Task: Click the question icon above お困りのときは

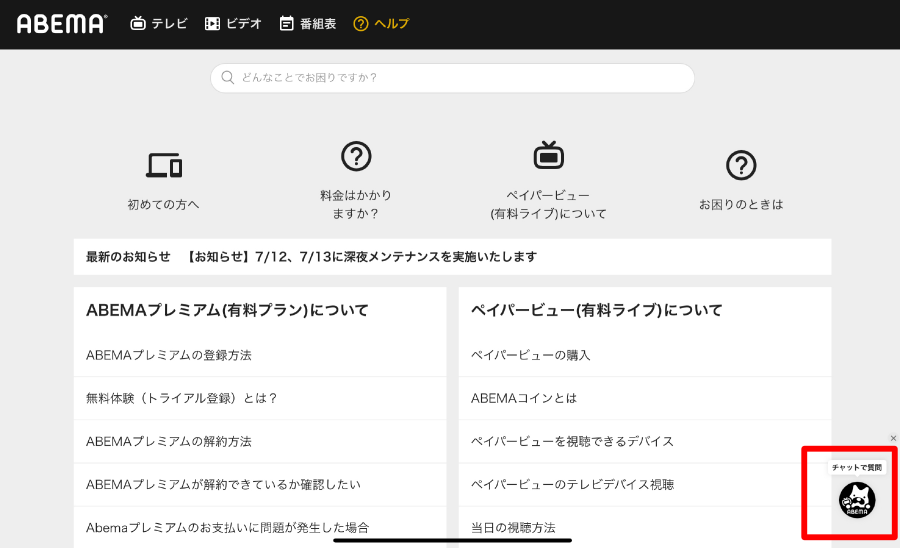Action: click(741, 165)
